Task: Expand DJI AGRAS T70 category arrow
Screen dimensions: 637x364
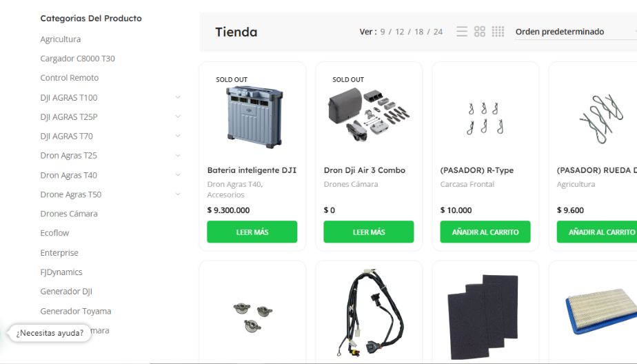Action: [x=178, y=136]
